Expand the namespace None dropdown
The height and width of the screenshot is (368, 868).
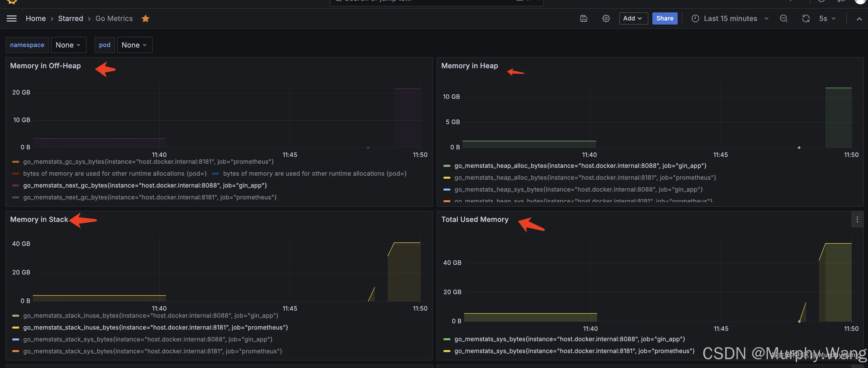[68, 45]
